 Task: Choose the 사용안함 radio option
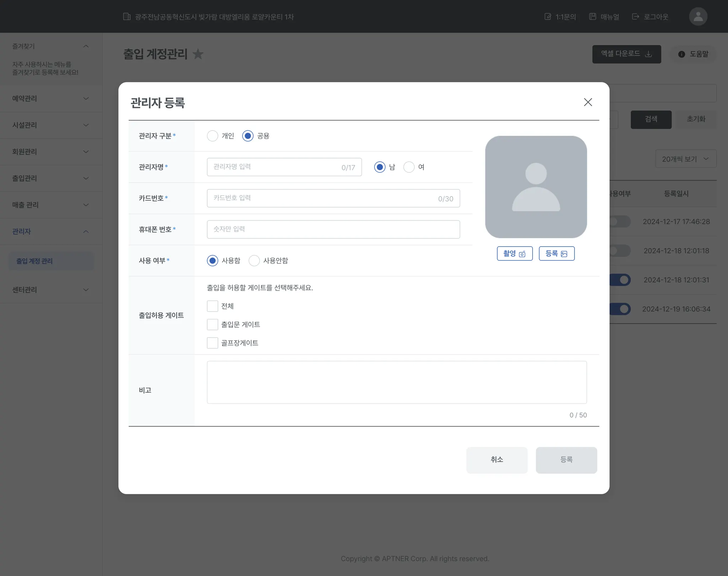(254, 260)
